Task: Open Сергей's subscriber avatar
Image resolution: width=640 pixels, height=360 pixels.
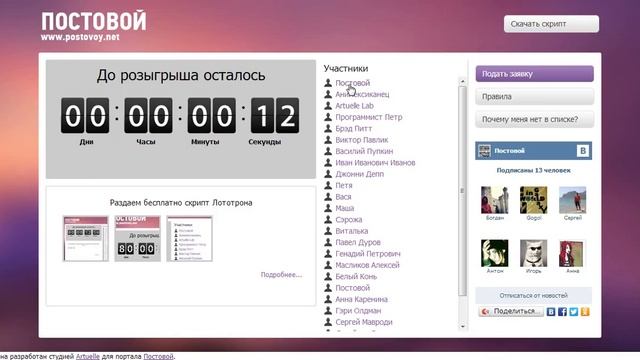Action: (x=572, y=200)
